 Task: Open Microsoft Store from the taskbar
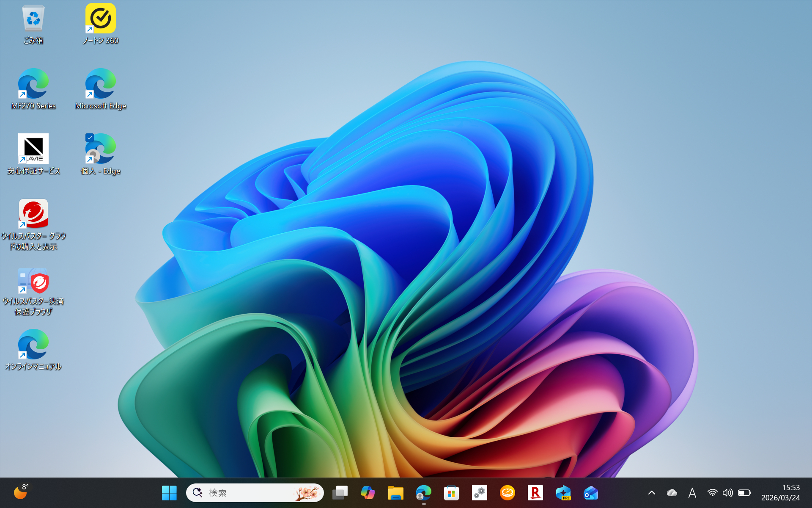click(x=452, y=493)
